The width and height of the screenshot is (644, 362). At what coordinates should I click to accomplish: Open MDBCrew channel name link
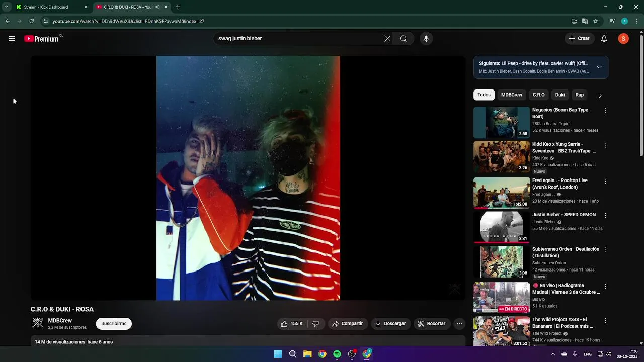click(x=60, y=321)
